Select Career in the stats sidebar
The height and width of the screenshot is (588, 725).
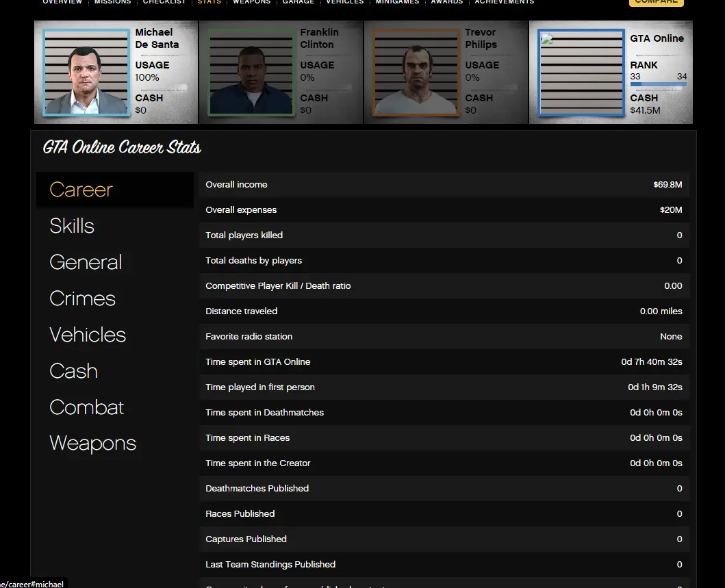click(x=114, y=190)
